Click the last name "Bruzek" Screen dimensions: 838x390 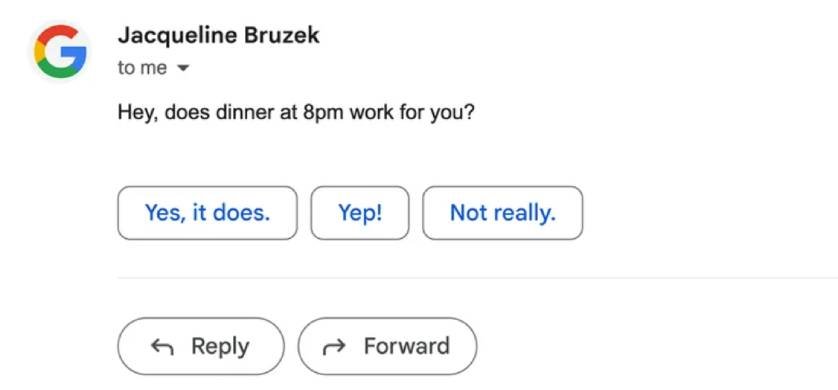282,35
